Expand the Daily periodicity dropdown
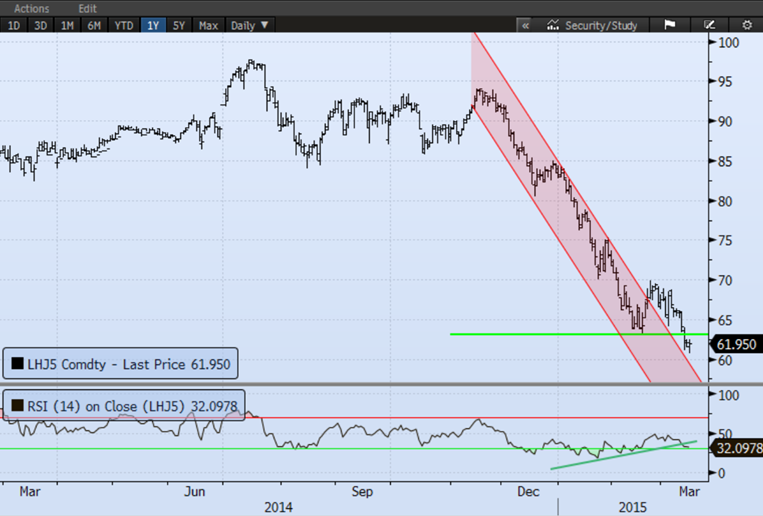The image size is (763, 516). click(250, 25)
